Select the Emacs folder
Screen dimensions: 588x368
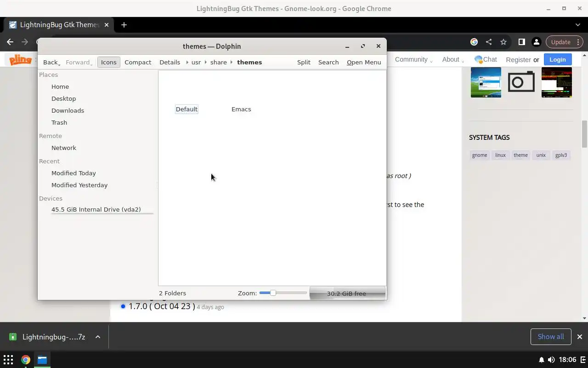coord(241,109)
